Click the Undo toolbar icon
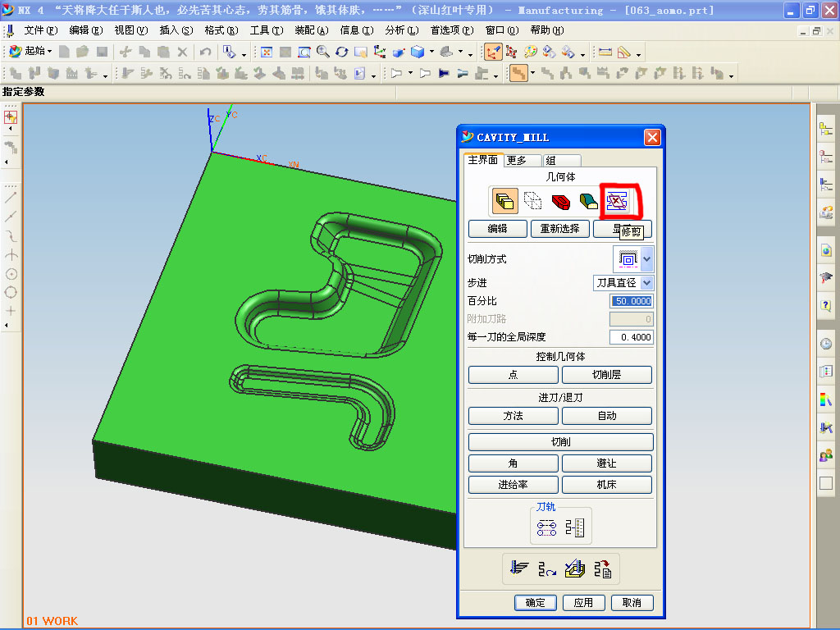The image size is (840, 630). [205, 52]
